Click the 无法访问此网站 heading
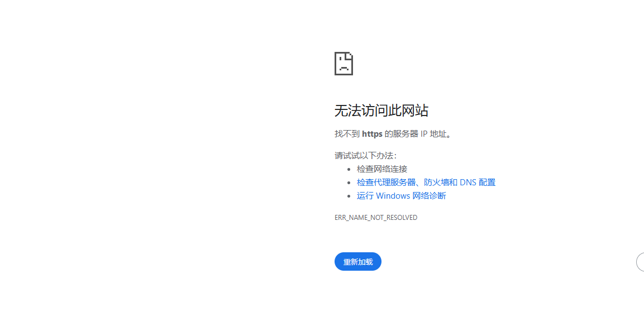Image resolution: width=644 pixels, height=336 pixels. coord(381,111)
